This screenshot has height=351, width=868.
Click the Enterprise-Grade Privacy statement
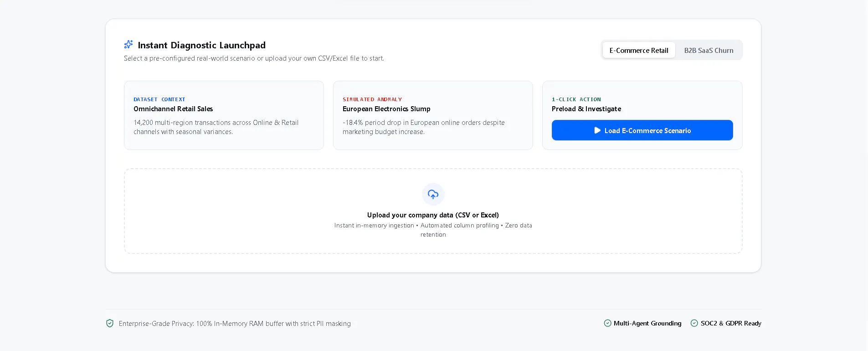point(235,324)
